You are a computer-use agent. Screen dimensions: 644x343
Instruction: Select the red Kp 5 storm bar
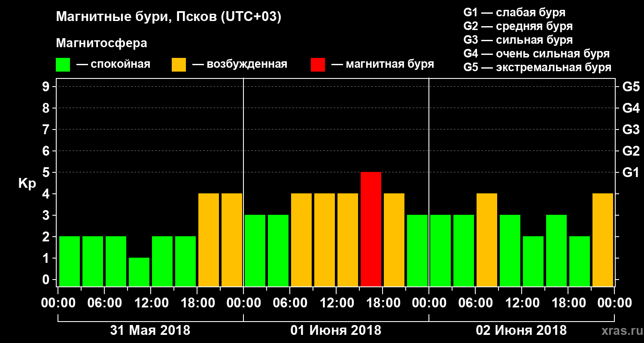[371, 229]
